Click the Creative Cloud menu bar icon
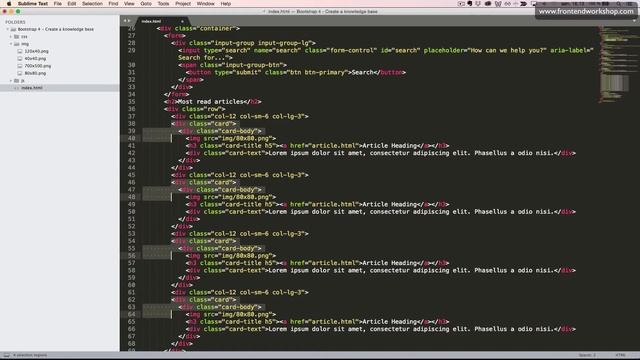Viewport: 640px width, 360px height. 488,4
